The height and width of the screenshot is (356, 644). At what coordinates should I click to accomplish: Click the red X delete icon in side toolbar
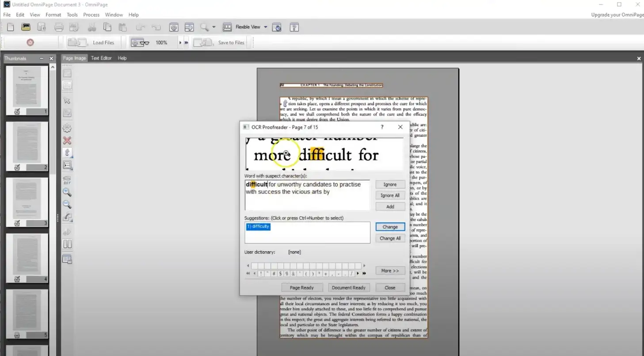[67, 141]
